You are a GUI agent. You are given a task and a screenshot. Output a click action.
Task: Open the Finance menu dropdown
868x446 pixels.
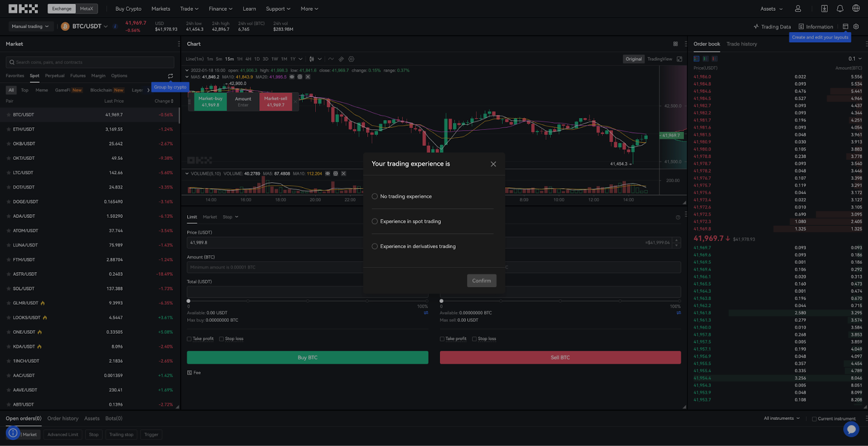[x=221, y=9]
